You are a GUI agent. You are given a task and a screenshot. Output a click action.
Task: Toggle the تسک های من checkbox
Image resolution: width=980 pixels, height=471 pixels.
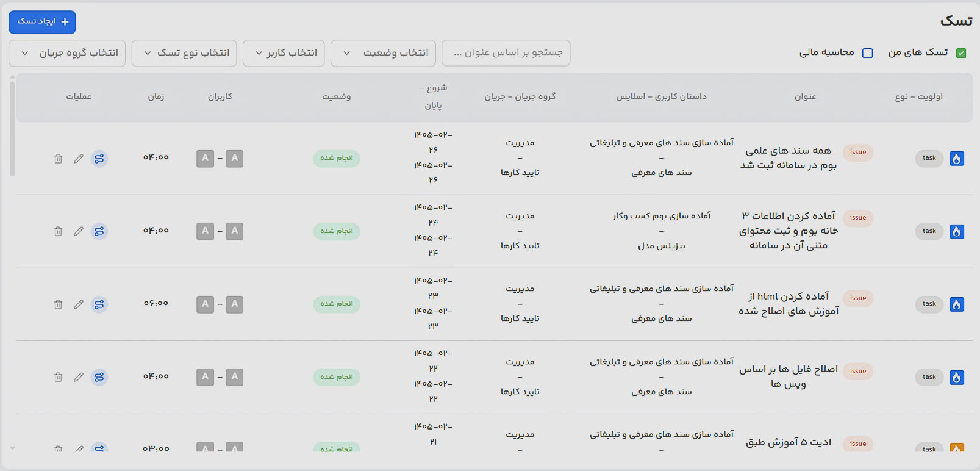961,53
